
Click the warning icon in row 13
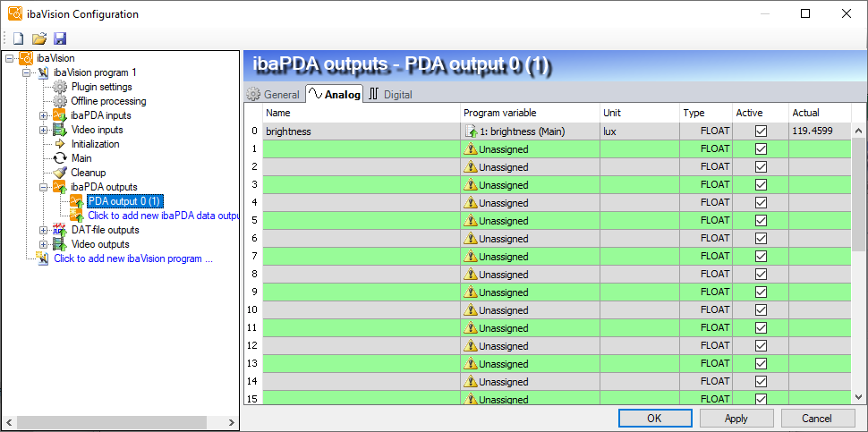[471, 363]
